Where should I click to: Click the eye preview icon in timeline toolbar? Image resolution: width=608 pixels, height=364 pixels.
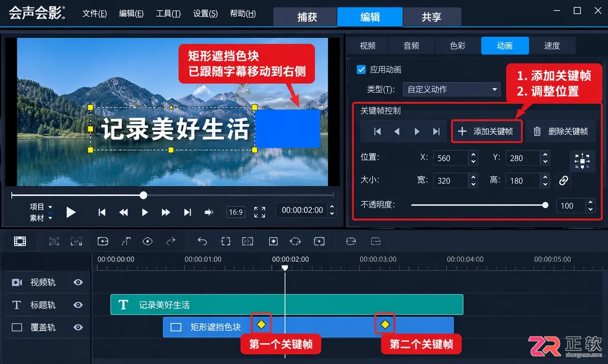148,241
